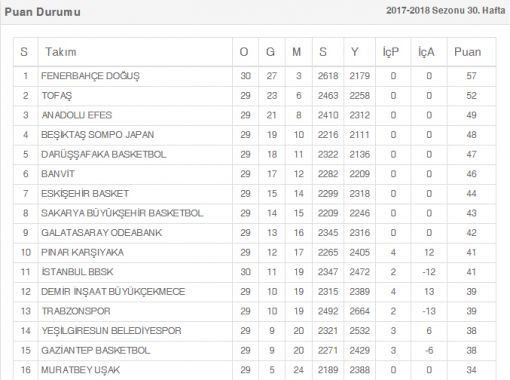Select team GALATASARAY ODEABANK
Viewport: 510px width, 380px height.
point(101,233)
